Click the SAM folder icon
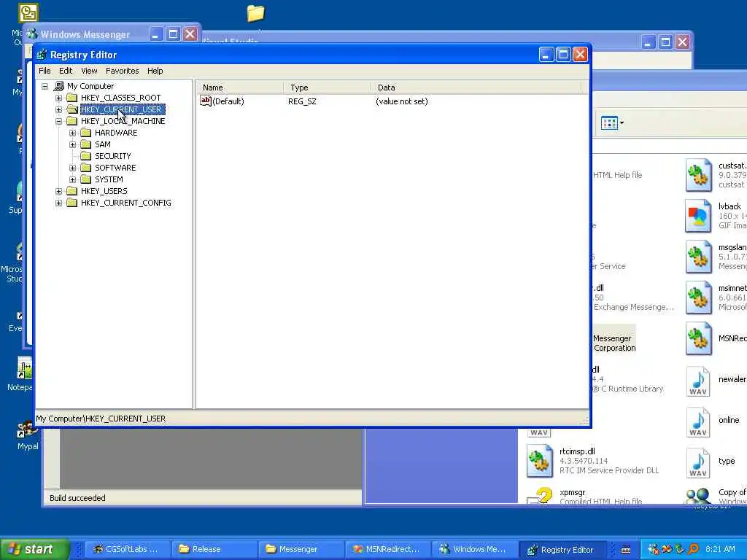The image size is (747, 560). pyautogui.click(x=86, y=144)
